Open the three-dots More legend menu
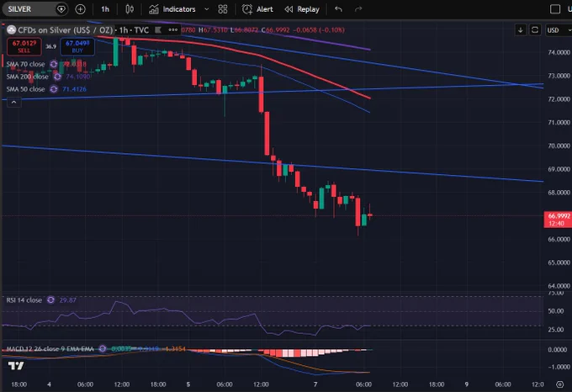Screen dimensions: 572x392 [173, 30]
